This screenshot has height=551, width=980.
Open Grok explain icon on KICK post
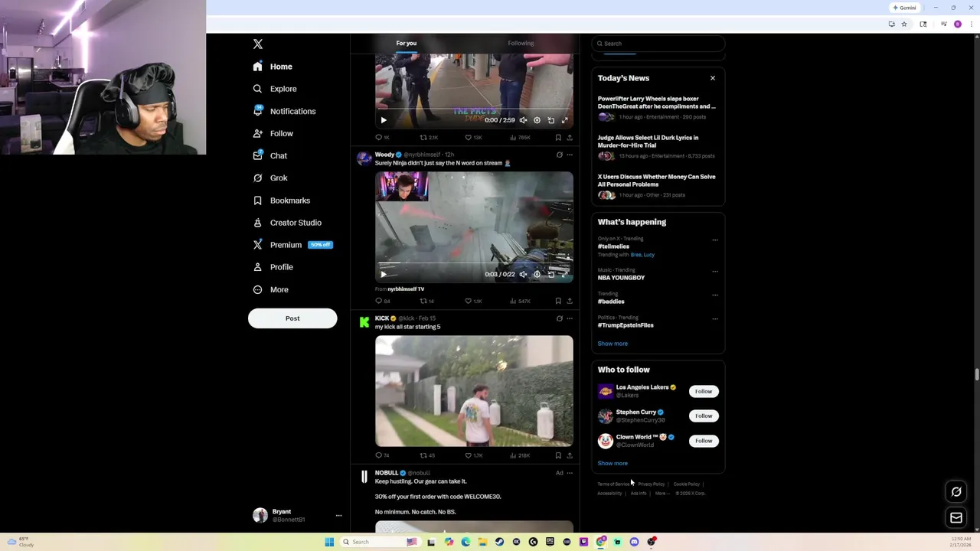click(x=559, y=318)
